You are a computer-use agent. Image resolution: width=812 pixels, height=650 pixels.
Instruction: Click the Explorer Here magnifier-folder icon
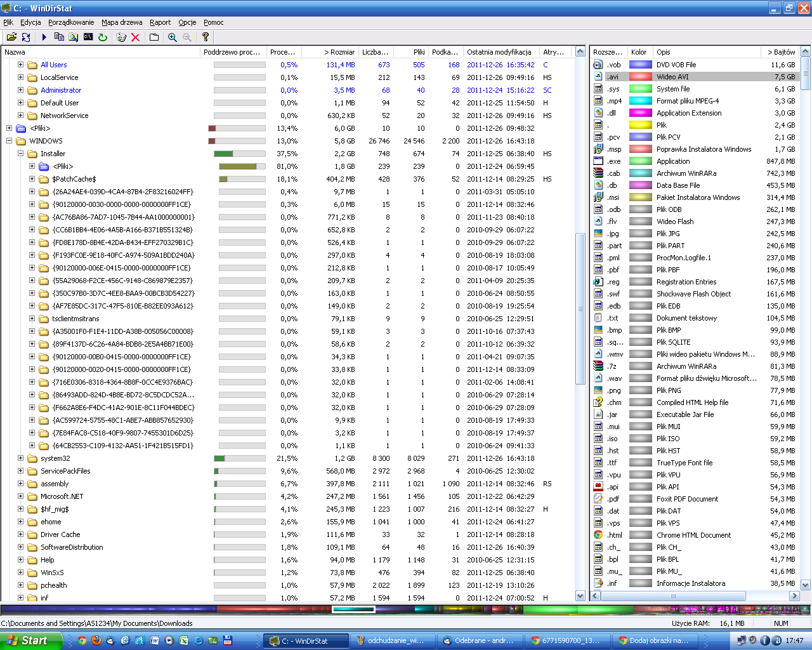[74, 37]
